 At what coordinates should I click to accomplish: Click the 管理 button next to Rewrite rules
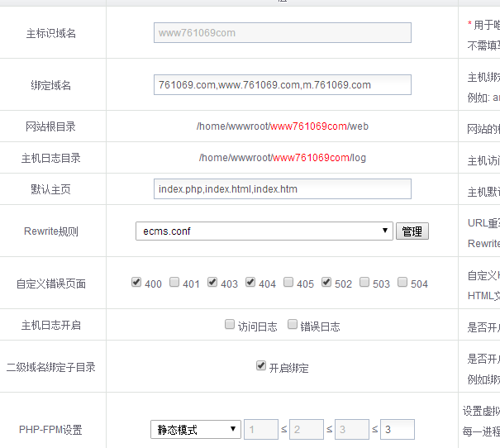pos(412,231)
